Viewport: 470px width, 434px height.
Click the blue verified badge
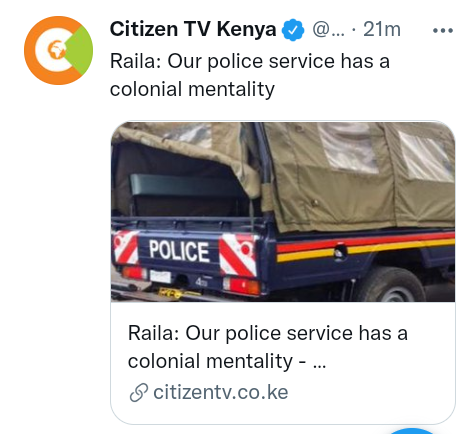pyautogui.click(x=293, y=30)
